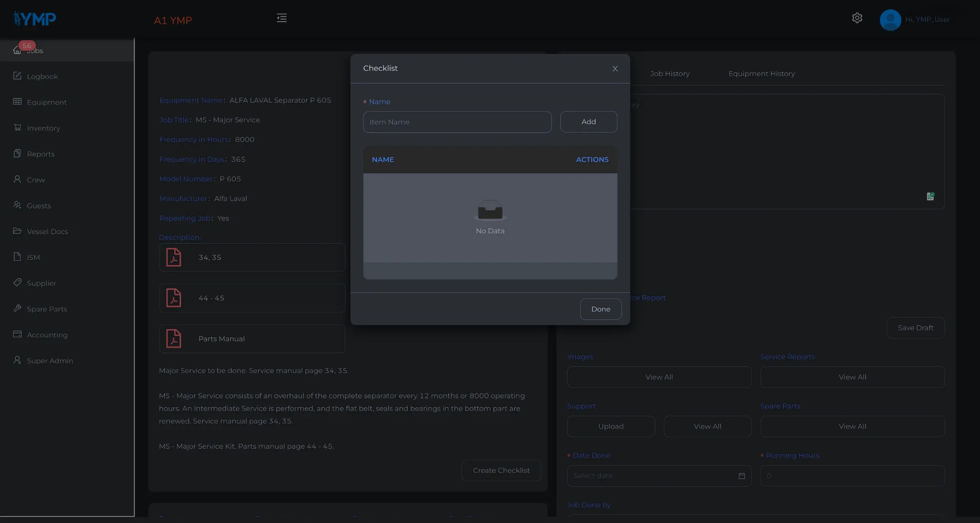
Task: Click the checklist icon in text area
Action: (x=930, y=196)
